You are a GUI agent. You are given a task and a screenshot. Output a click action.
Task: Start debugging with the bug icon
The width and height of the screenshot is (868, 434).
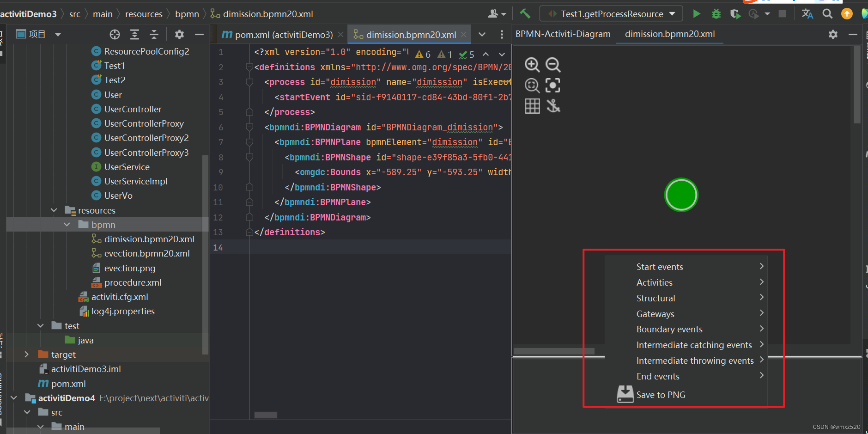pos(716,14)
